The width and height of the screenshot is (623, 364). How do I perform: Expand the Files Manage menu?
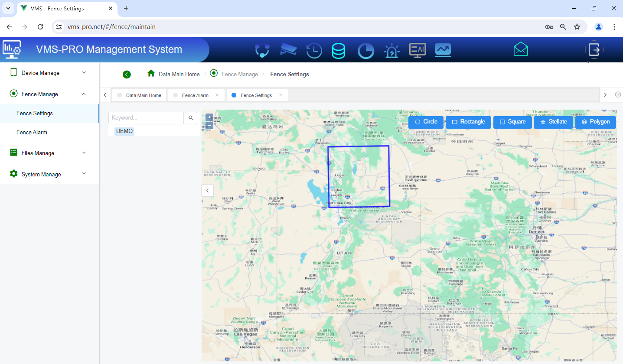click(49, 153)
